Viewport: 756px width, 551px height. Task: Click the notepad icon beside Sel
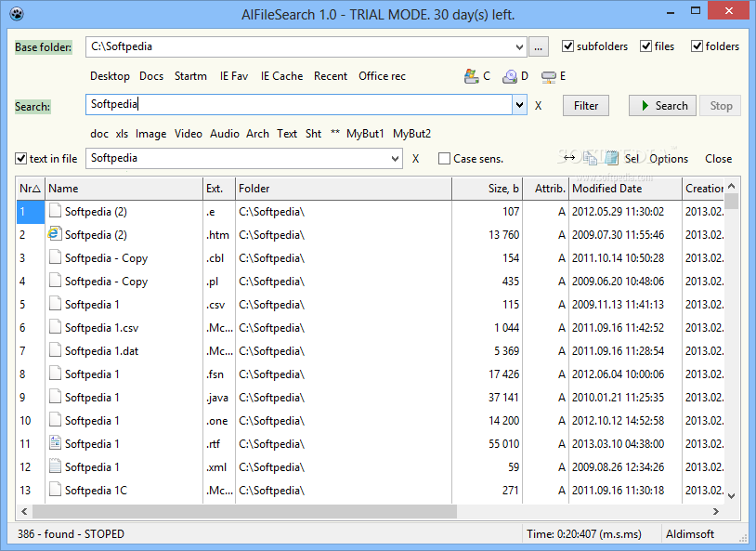point(611,158)
